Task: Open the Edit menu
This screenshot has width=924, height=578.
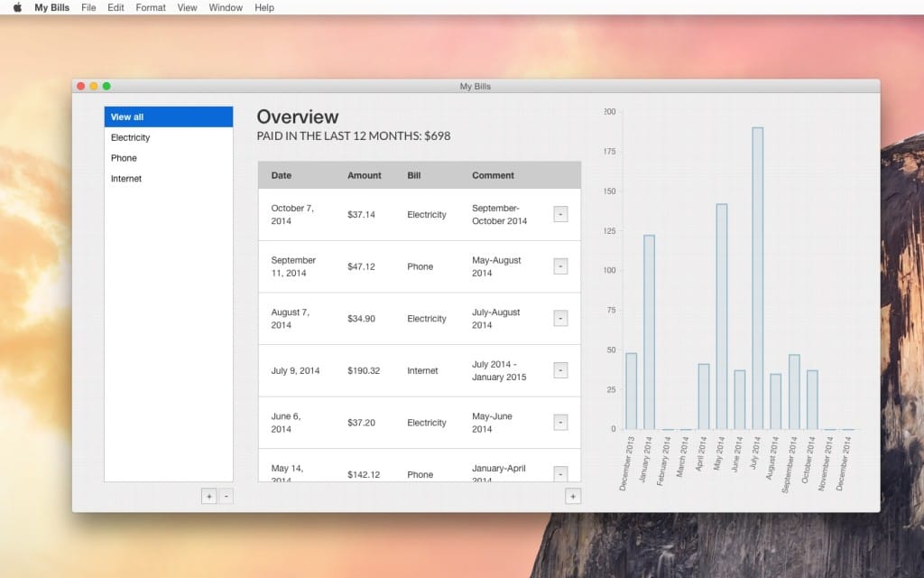Action: [x=115, y=7]
